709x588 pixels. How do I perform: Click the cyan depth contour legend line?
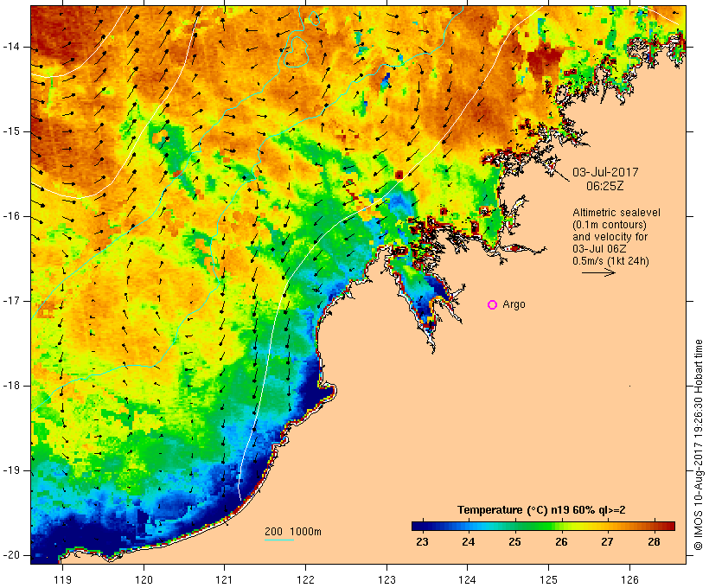coord(279,540)
